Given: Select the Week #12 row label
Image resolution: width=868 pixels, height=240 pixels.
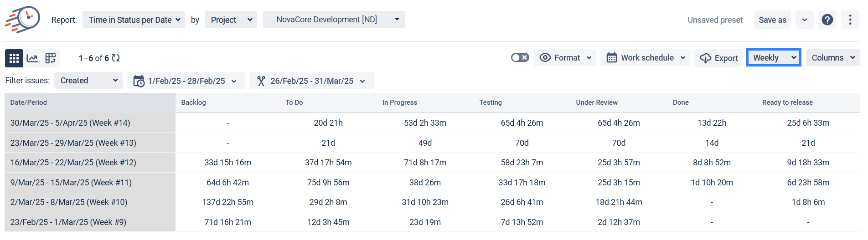Looking at the screenshot, I should 73,163.
